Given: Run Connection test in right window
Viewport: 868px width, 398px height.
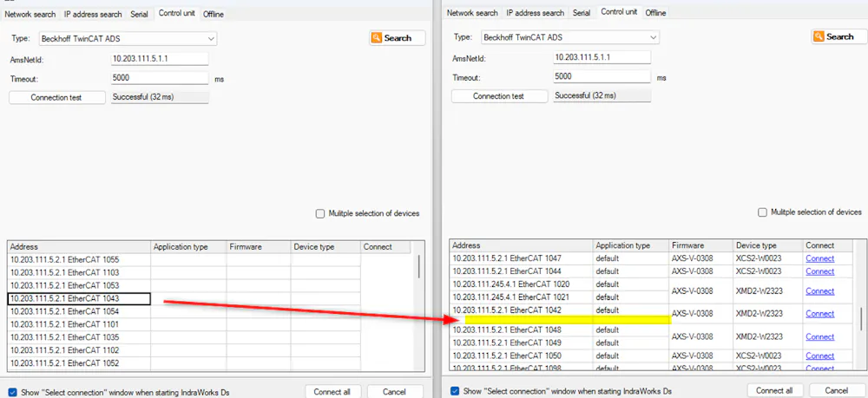Looking at the screenshot, I should (499, 95).
